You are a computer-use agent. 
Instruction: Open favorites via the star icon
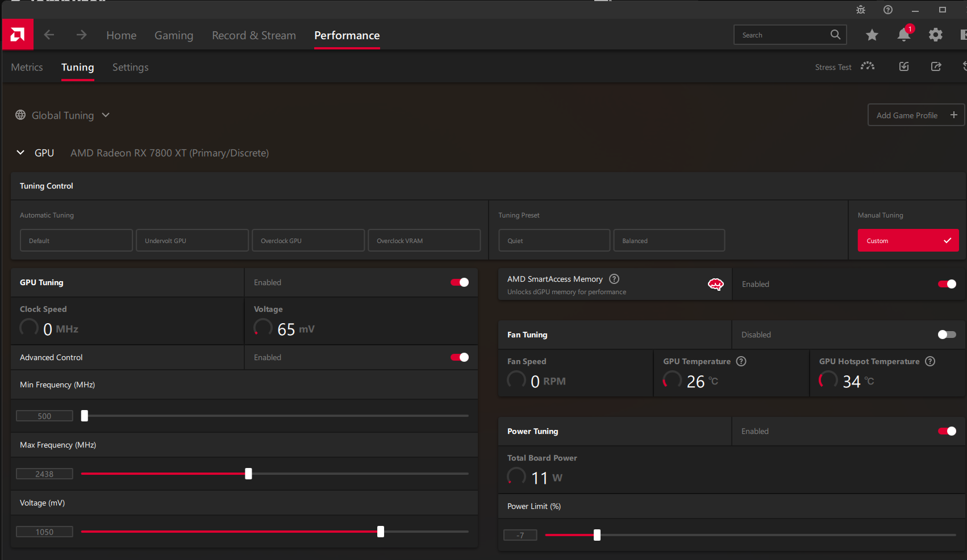(x=872, y=35)
